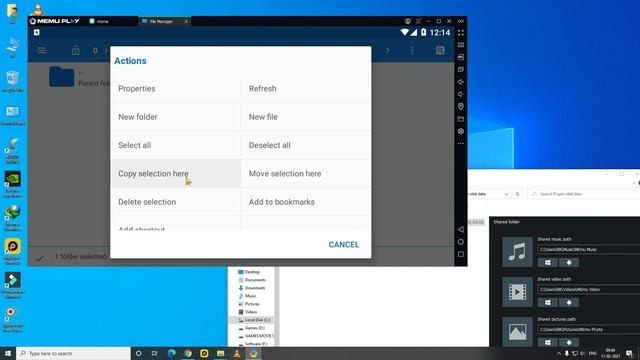Viewport: 640px width, 360px height.
Task: Tap Android back navigation triangle
Action: click(x=461, y=229)
